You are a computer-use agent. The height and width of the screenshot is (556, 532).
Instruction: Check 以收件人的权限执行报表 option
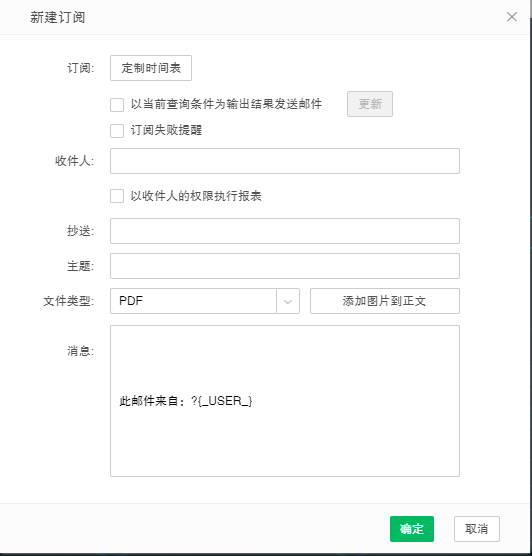[x=117, y=196]
